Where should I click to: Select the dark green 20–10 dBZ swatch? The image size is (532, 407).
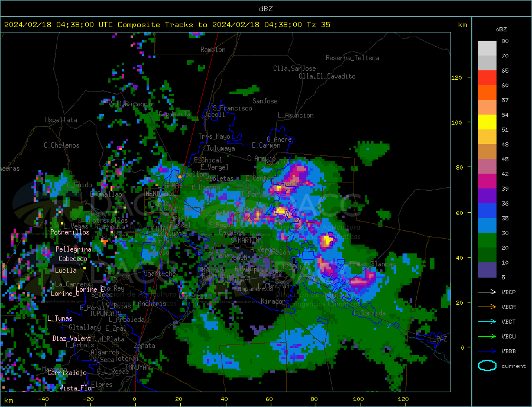pyautogui.click(x=487, y=255)
